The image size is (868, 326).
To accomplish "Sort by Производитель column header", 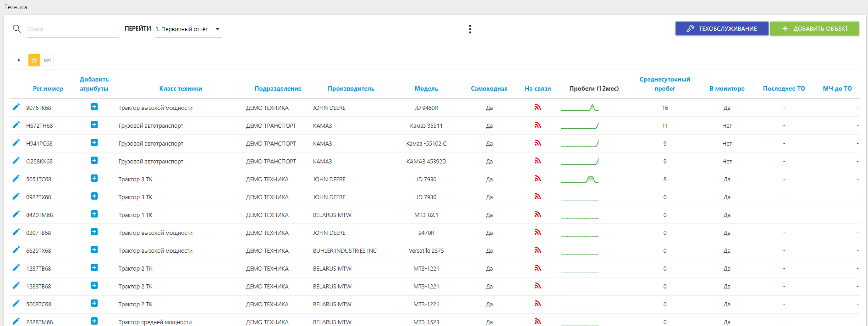I will (351, 88).
